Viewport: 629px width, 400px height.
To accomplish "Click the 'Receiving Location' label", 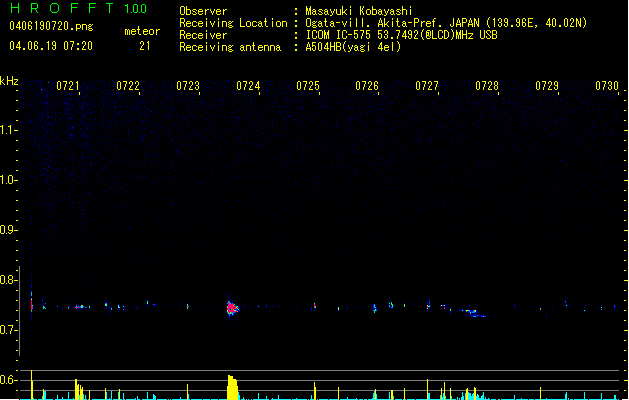I will pyautogui.click(x=233, y=23).
